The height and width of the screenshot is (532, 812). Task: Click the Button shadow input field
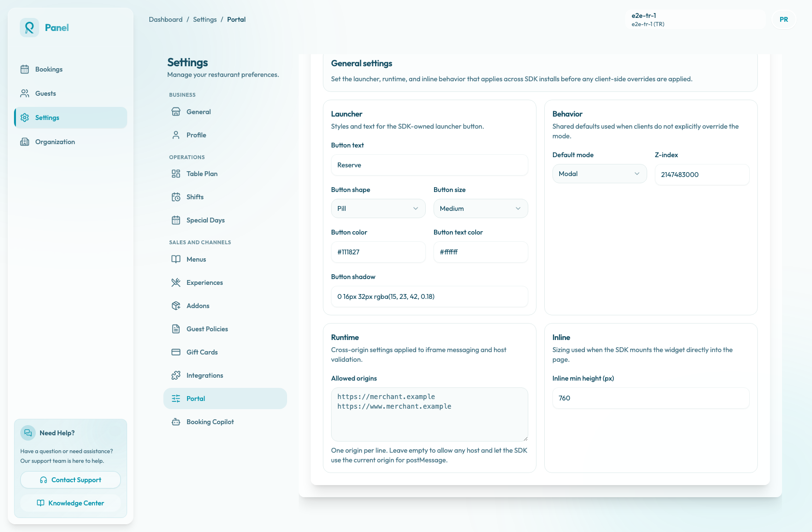(x=429, y=296)
